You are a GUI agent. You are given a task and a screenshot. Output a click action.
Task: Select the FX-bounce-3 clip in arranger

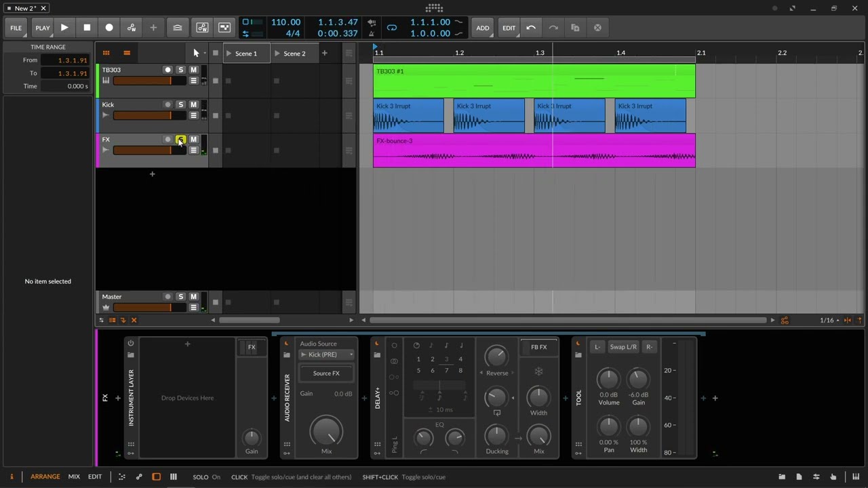[x=534, y=150]
